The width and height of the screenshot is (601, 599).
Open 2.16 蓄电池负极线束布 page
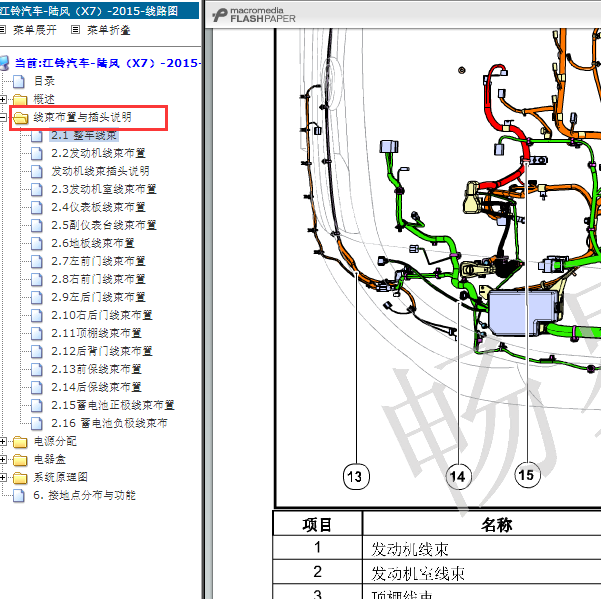click(109, 423)
